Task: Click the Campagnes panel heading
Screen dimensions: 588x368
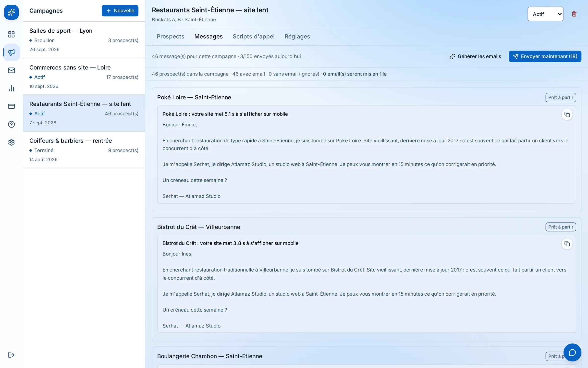Action: click(46, 11)
